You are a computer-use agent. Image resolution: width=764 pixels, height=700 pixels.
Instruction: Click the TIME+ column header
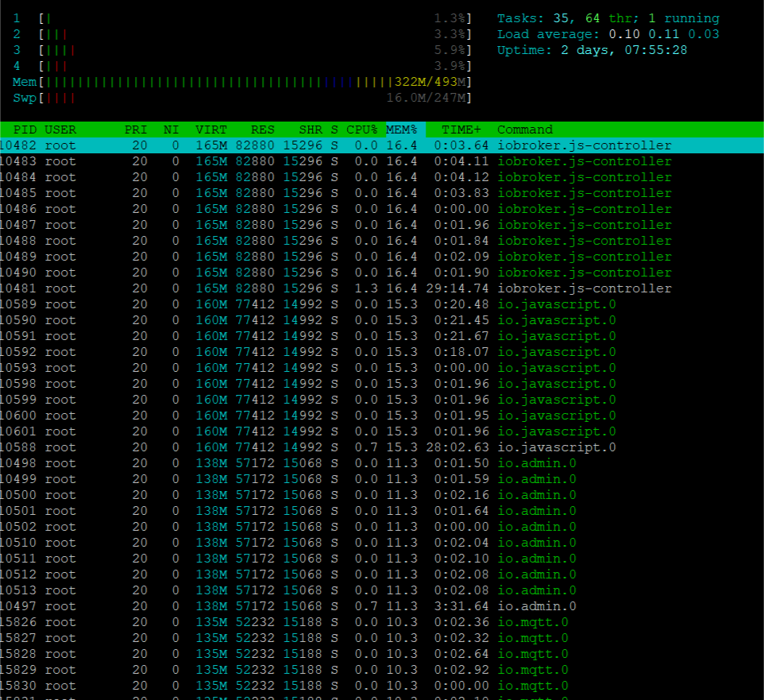(461, 130)
